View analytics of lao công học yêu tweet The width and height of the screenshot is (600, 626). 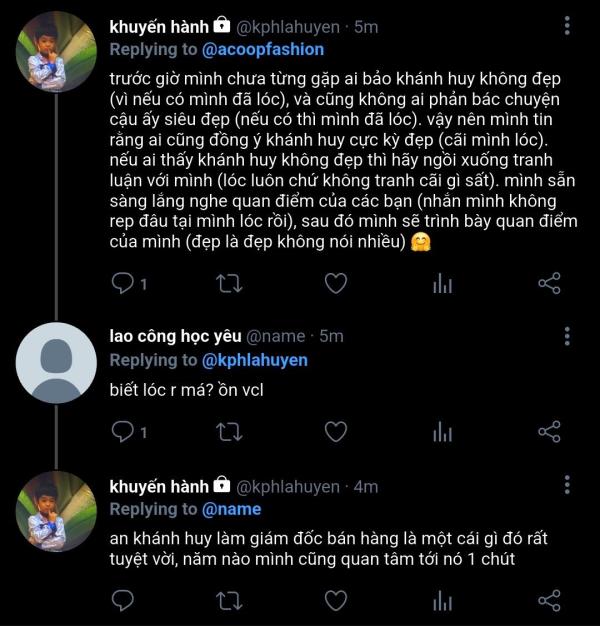point(442,432)
